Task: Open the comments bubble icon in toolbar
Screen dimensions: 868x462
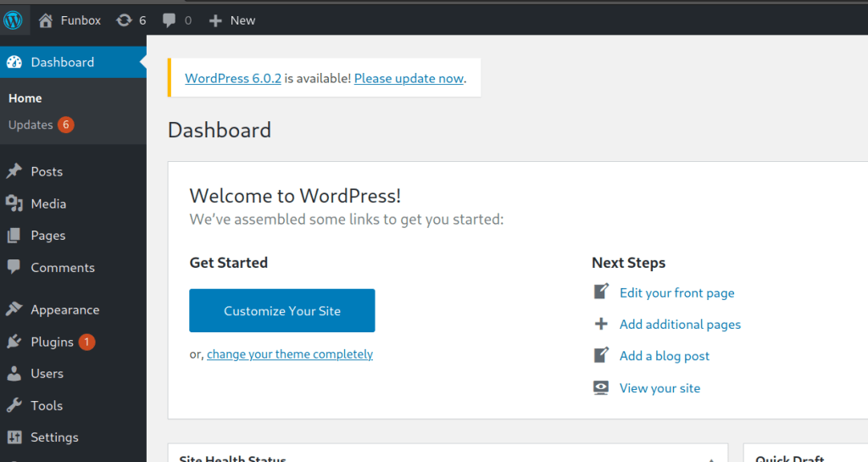Action: [x=170, y=19]
